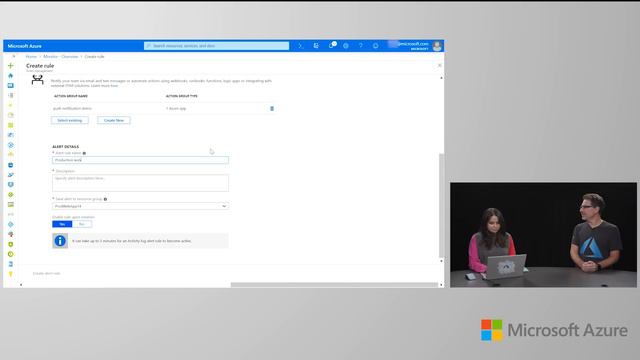Click the 1 Azure app type cell

pos(176,109)
